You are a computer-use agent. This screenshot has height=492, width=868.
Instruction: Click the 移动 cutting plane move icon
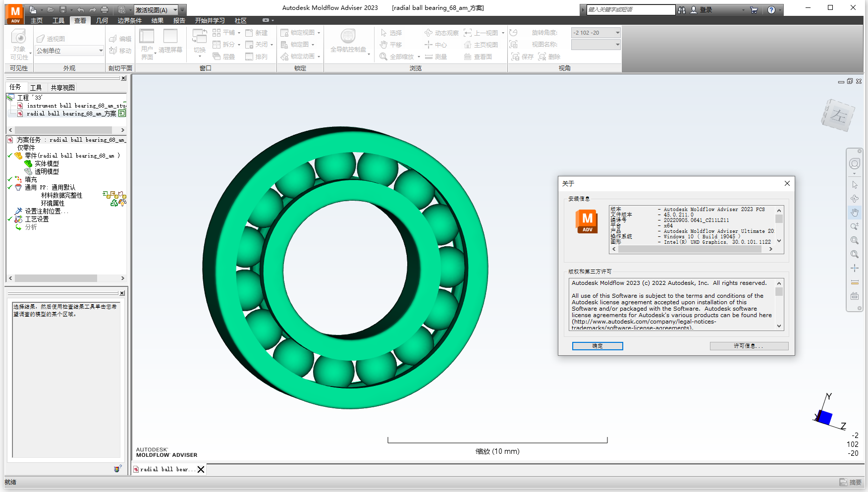pyautogui.click(x=120, y=51)
